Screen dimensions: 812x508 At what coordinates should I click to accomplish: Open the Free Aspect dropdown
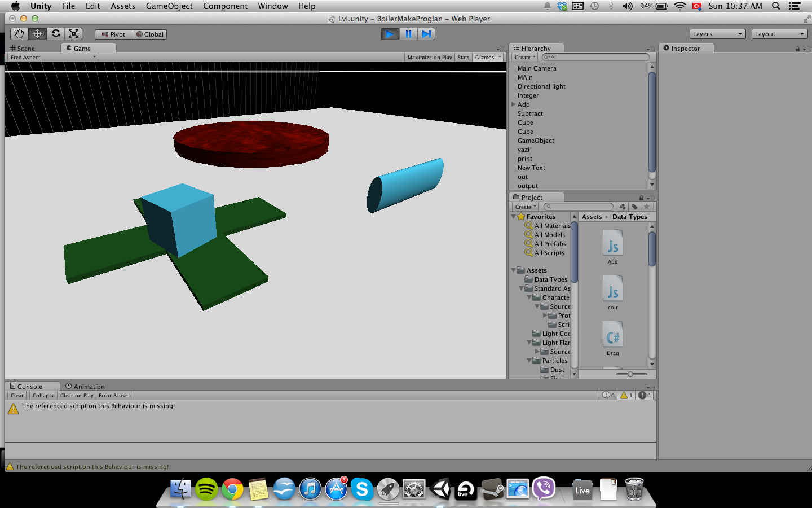52,58
